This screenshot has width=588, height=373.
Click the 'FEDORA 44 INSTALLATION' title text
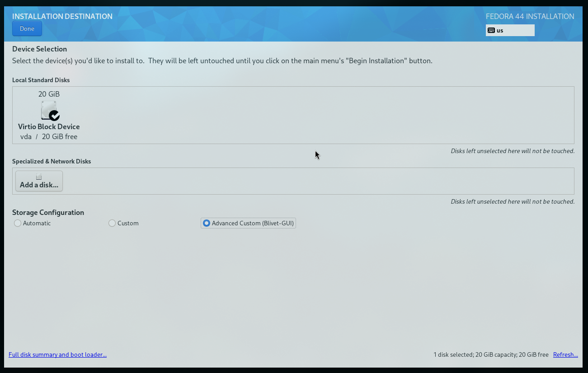[x=530, y=16]
